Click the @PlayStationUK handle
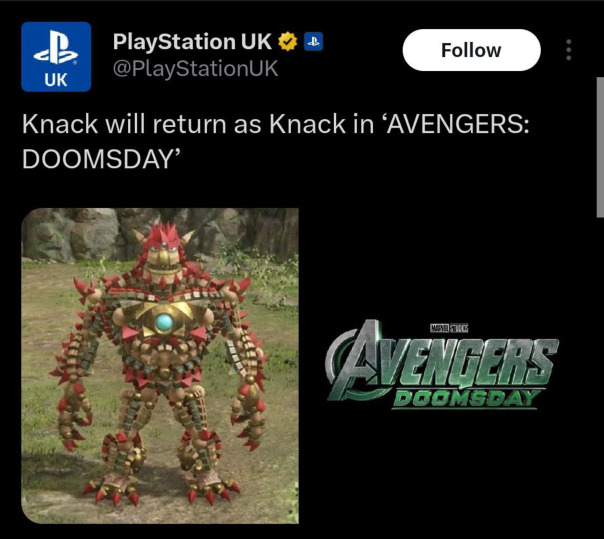The width and height of the screenshot is (604, 539). [x=195, y=69]
